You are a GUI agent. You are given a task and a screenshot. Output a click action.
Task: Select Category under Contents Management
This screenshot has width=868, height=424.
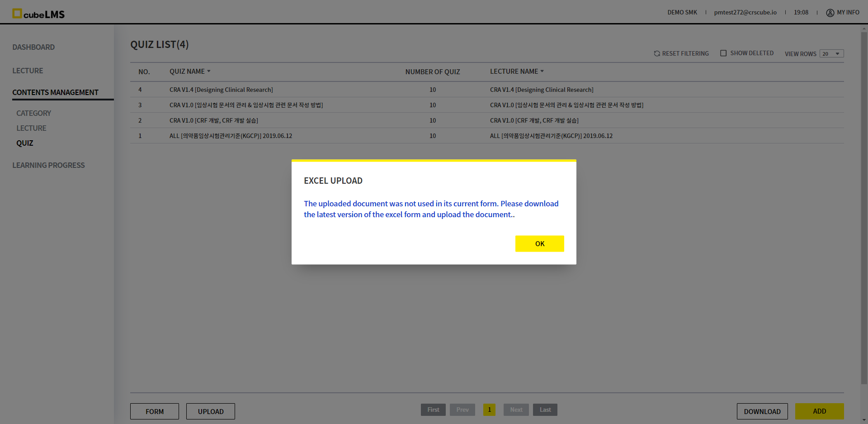click(x=33, y=113)
